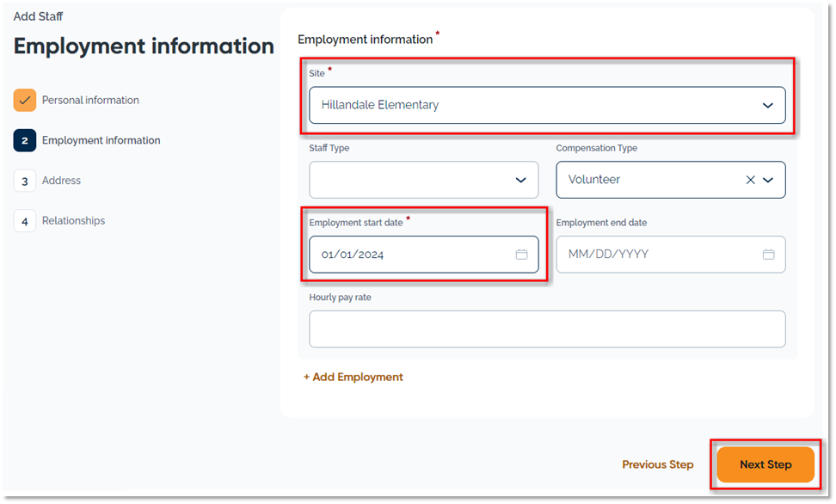Click the Staff Type label

click(x=329, y=148)
